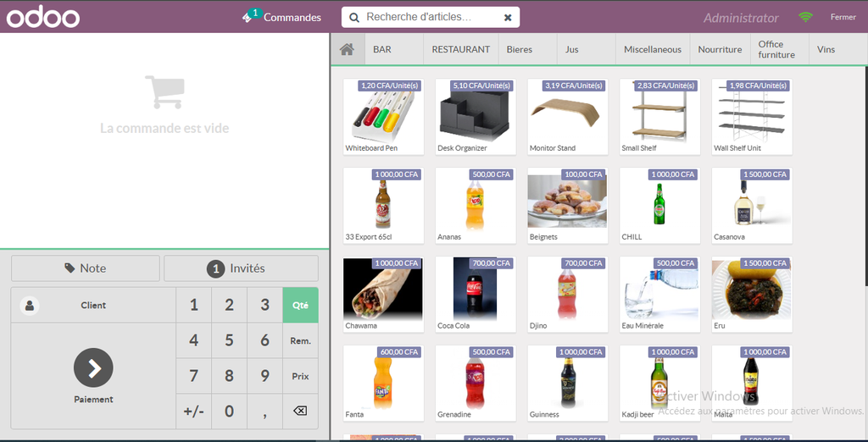Add Malta to the order
The height and width of the screenshot is (442, 868).
[x=752, y=383]
